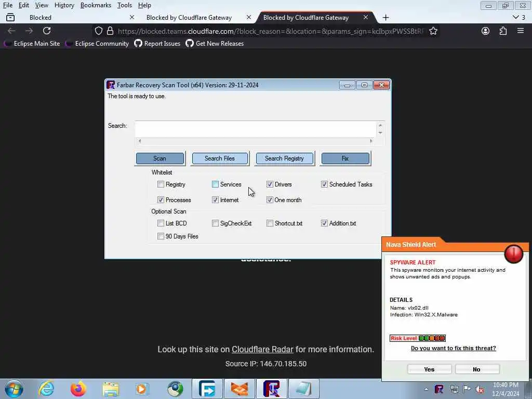
Task: Uncheck the Drivers whitelist checkbox
Action: (x=270, y=184)
